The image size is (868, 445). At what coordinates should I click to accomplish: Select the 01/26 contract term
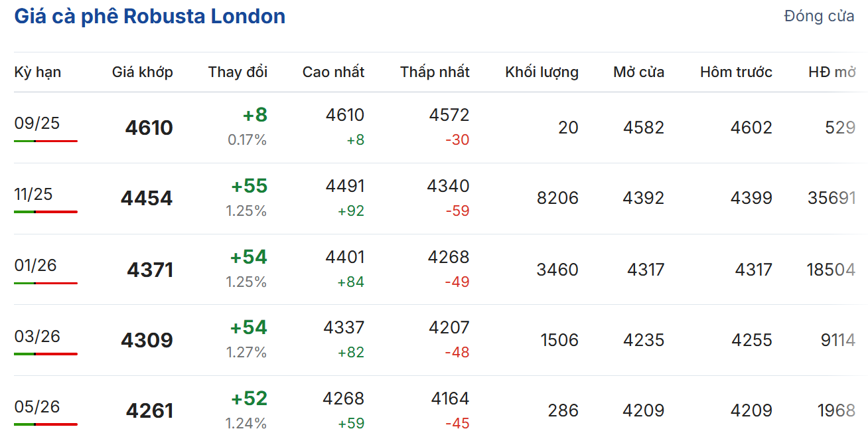(x=36, y=265)
